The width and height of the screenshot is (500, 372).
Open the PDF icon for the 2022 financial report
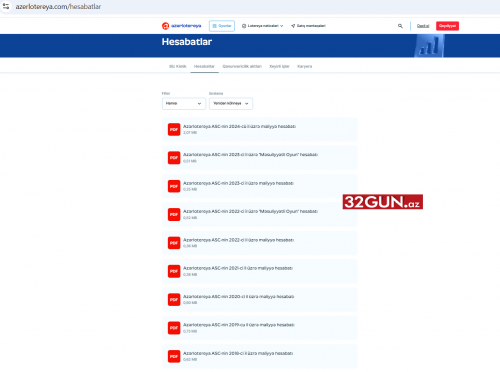click(174, 243)
